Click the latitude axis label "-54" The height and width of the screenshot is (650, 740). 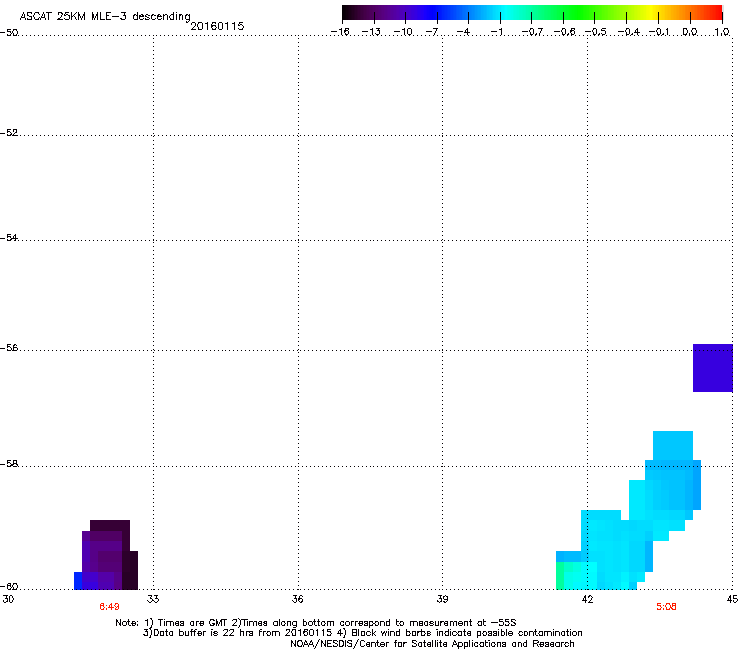9,237
